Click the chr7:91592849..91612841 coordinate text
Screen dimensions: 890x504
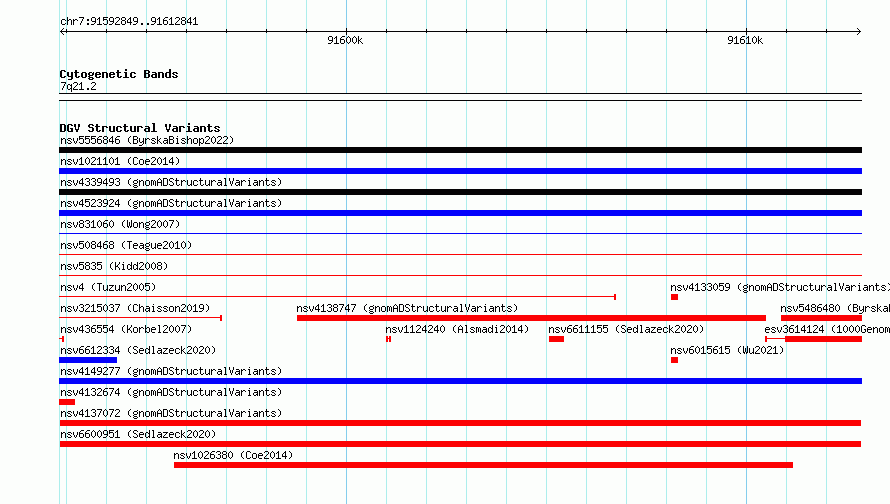pyautogui.click(x=129, y=22)
